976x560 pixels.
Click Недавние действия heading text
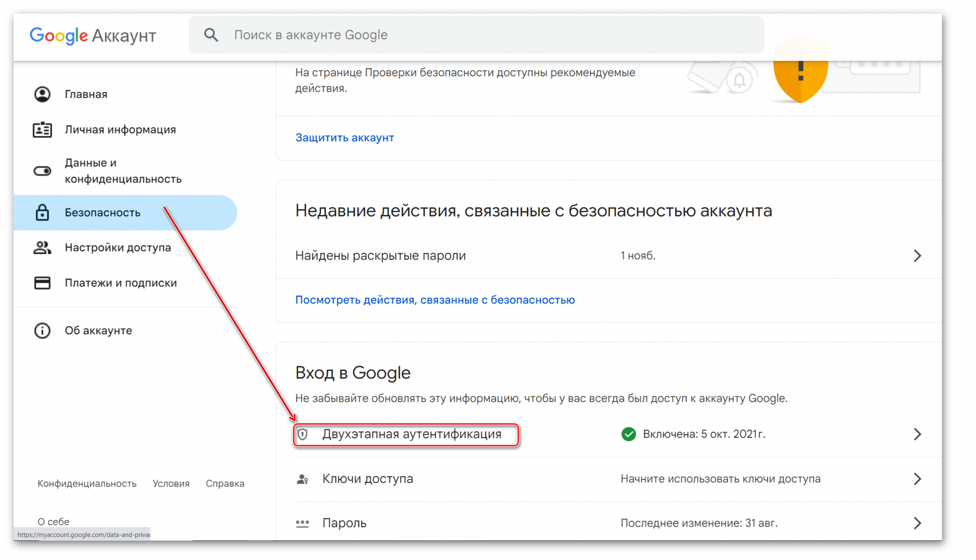(534, 210)
